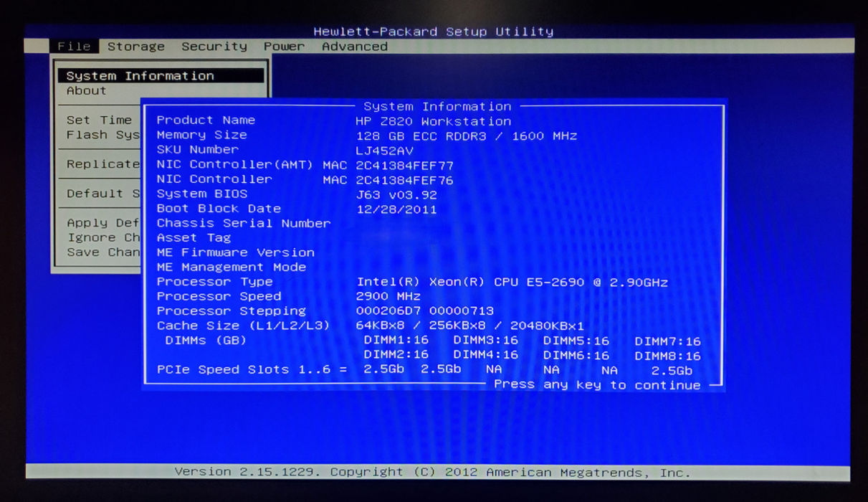Click 'Hewlett-Packard Setup Utility' title
Viewport: 868px width, 502px height.
coord(434,32)
